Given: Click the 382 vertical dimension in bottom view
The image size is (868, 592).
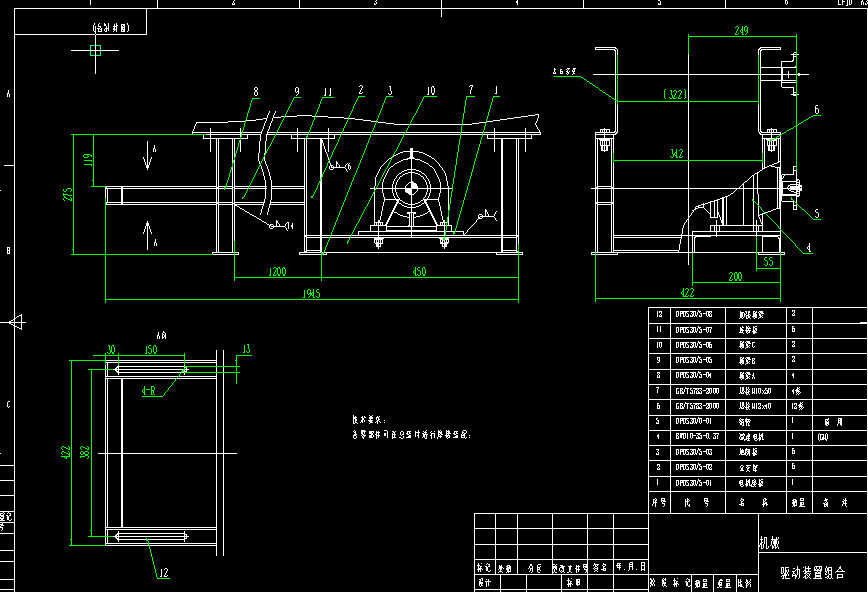Looking at the screenshot, I should coord(85,452).
